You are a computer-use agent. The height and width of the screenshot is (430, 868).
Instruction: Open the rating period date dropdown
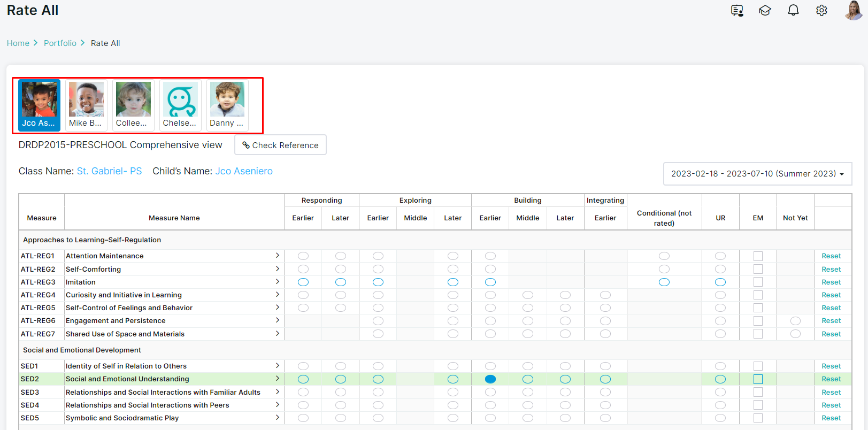[757, 174]
